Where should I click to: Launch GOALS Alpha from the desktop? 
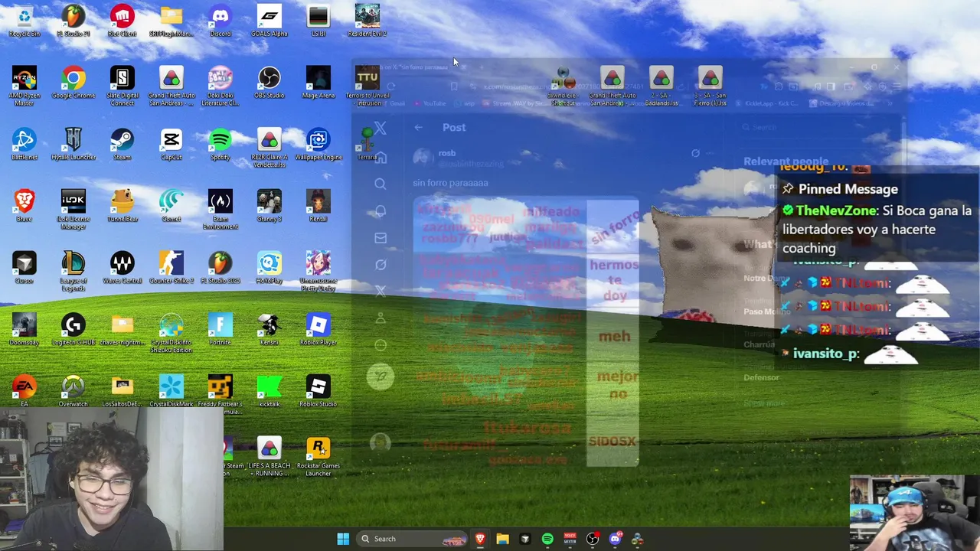tap(269, 21)
